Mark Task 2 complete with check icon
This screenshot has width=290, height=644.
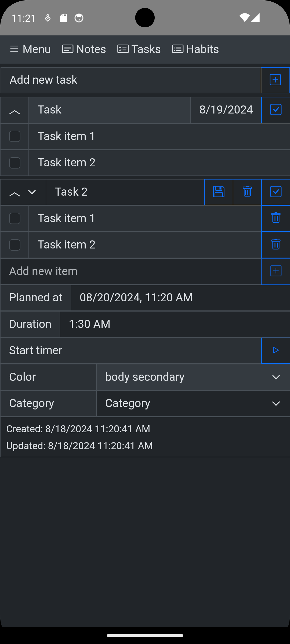pyautogui.click(x=276, y=192)
